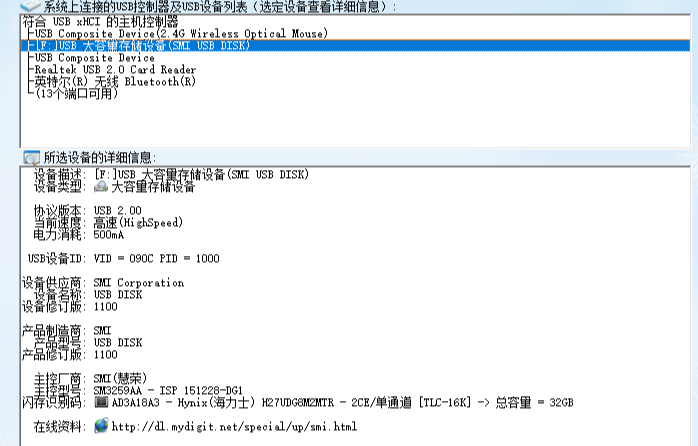Click the details panel icon beside 所选设备的详细信息
The height and width of the screenshot is (446, 698).
click(x=30, y=158)
